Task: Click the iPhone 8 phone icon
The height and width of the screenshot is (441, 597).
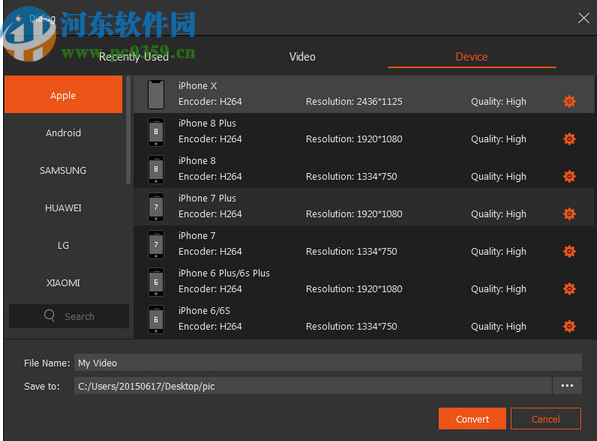Action: [156, 169]
